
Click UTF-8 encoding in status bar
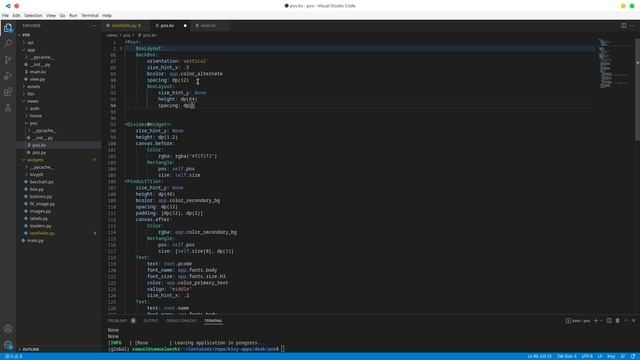pyautogui.click(x=587, y=356)
